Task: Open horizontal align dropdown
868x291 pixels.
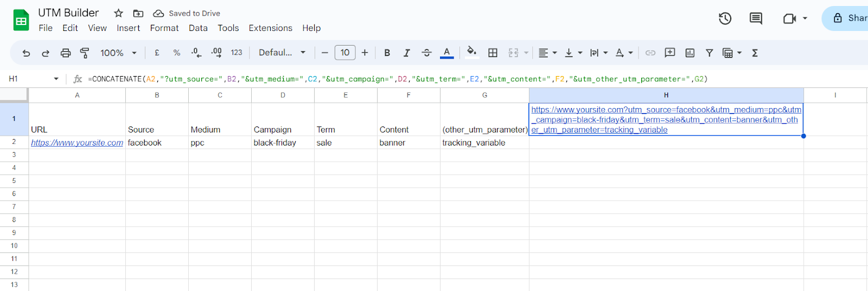Action: pyautogui.click(x=547, y=53)
